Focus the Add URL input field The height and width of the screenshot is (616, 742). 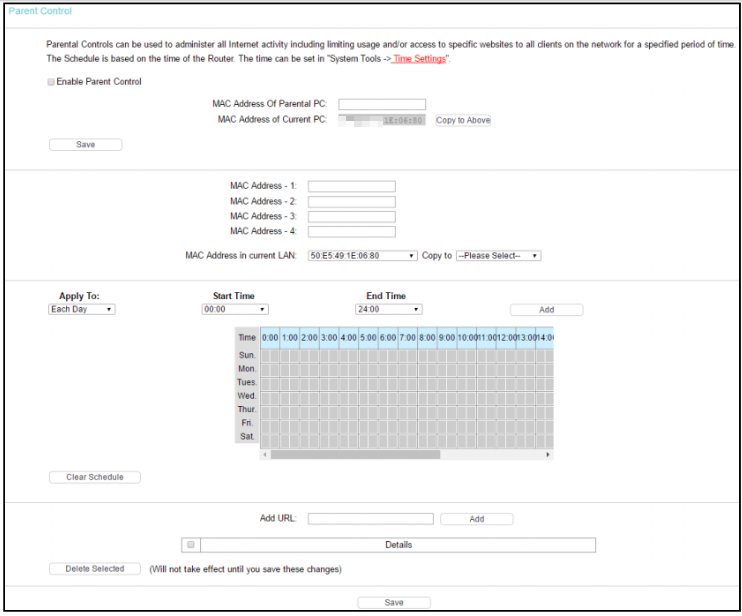click(x=371, y=519)
